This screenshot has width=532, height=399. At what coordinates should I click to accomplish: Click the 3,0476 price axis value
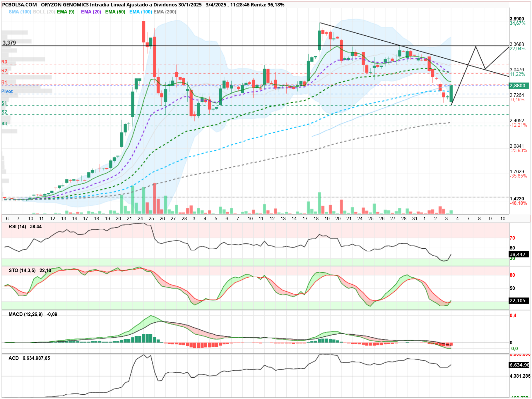(x=517, y=70)
